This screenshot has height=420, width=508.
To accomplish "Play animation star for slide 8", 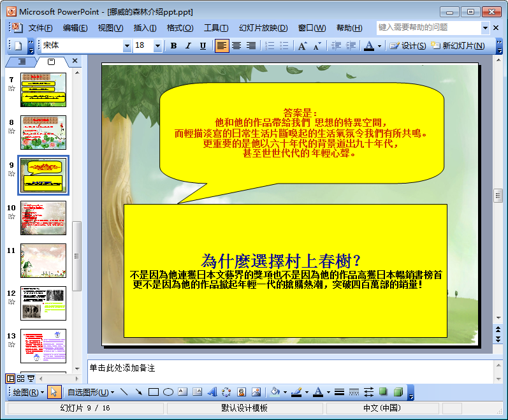I will [11, 131].
